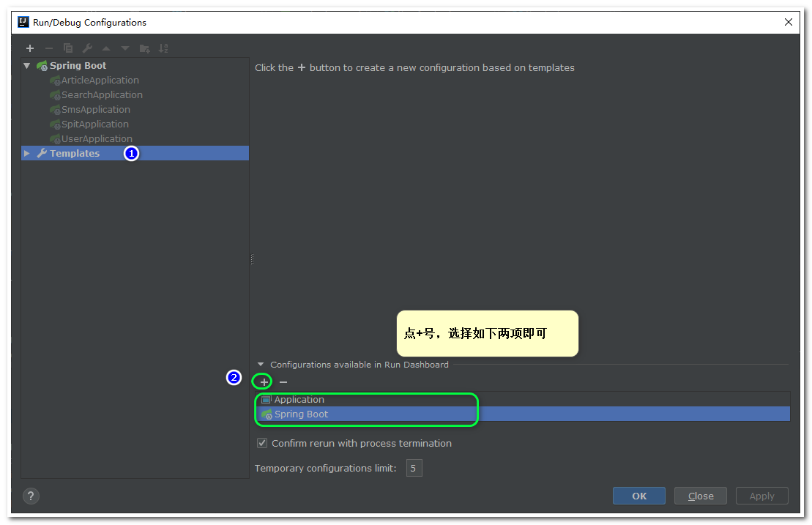Select the Templates row in tree
The image size is (812, 525).
click(x=135, y=153)
